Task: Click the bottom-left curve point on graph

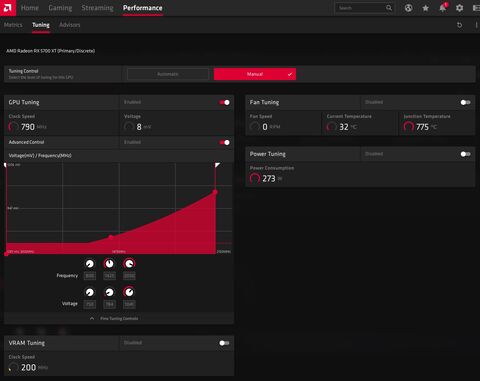Action: tap(6, 254)
